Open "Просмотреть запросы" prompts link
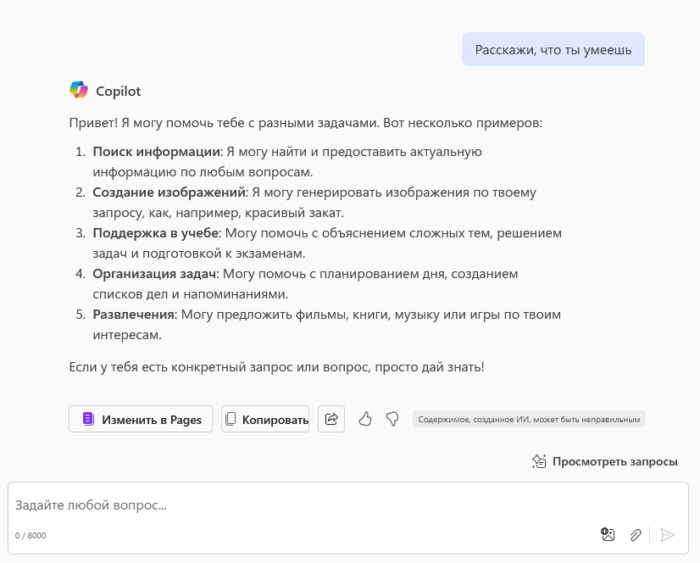 605,461
